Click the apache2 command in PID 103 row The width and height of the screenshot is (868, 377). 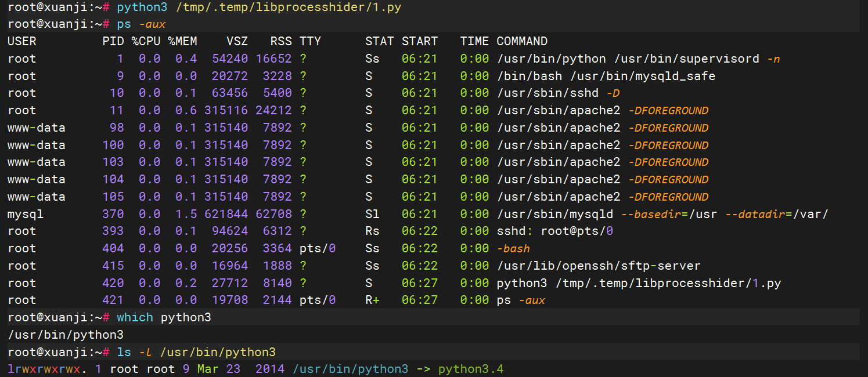(603, 162)
